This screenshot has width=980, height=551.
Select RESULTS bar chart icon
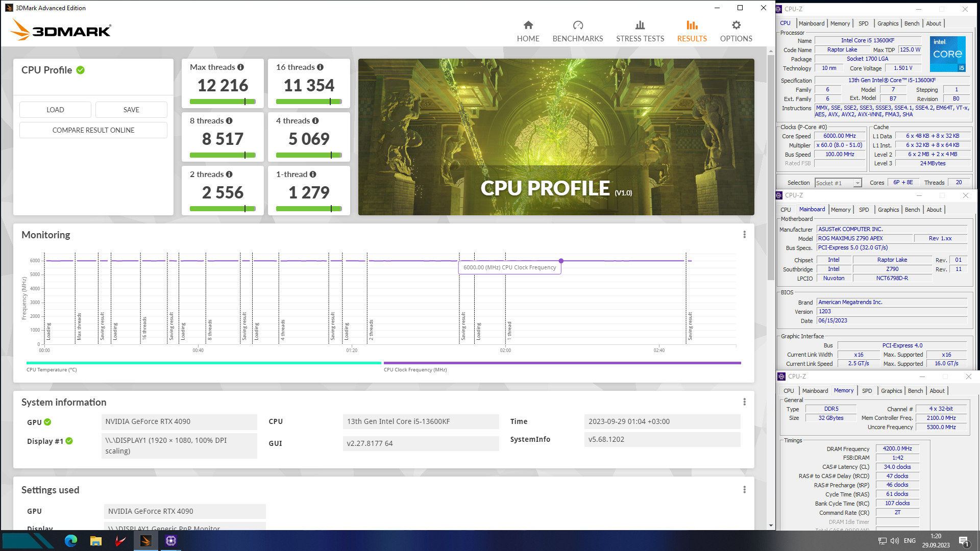coord(692,25)
